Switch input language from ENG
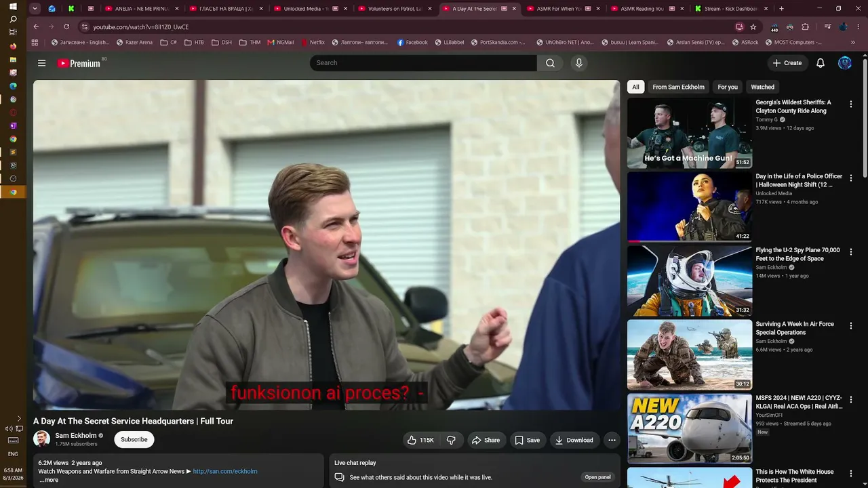 click(x=13, y=454)
